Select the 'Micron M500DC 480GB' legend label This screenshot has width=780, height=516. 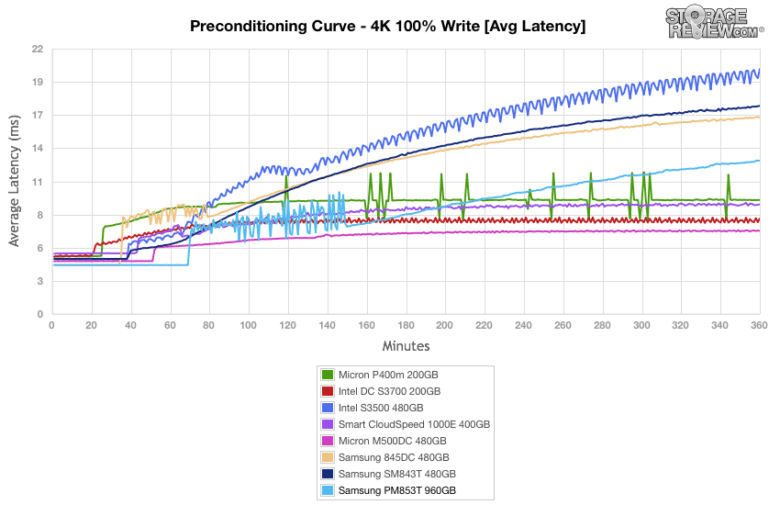tap(392, 440)
